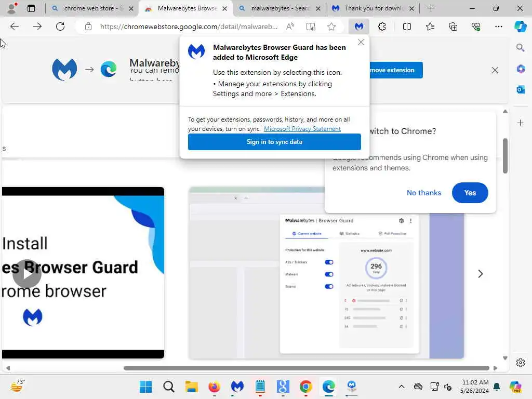Screen dimensions: 532x399
Task: Toggle Split screen icon
Action: tap(407, 26)
